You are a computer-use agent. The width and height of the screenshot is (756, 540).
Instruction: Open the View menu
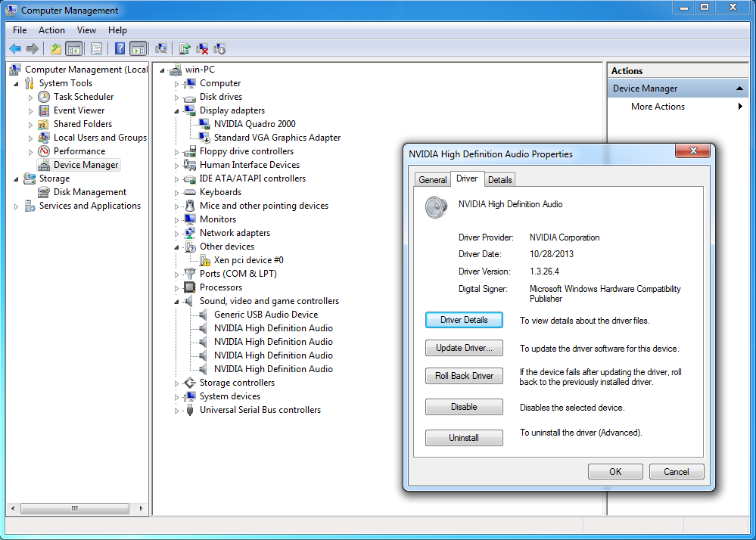[86, 30]
